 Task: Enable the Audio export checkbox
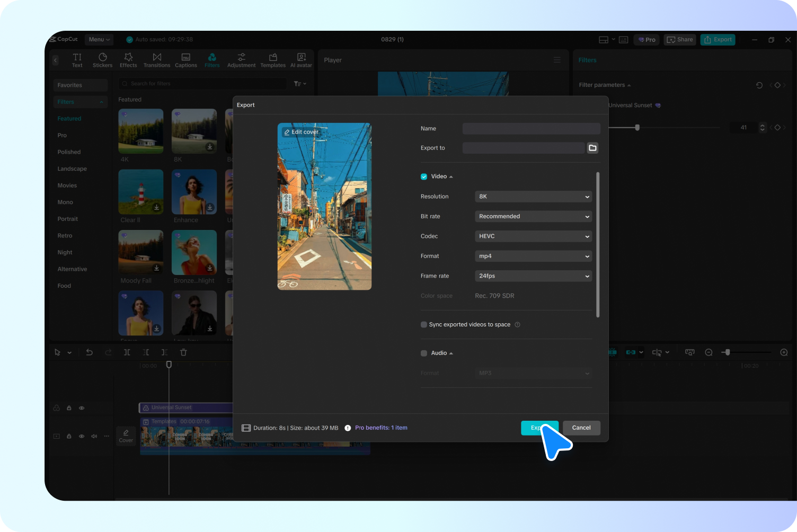(424, 353)
